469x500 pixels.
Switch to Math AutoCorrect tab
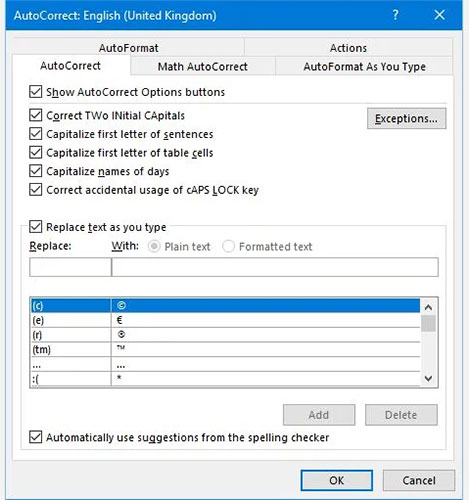click(x=203, y=66)
